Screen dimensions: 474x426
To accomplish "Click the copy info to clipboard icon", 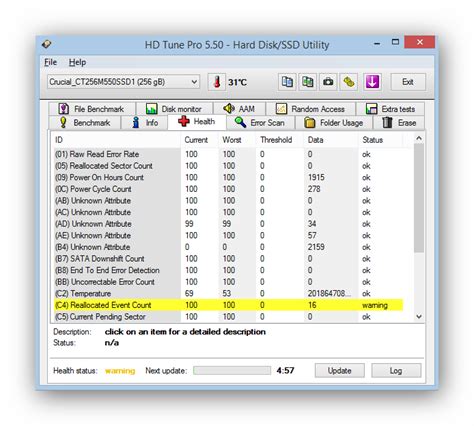I will pyautogui.click(x=287, y=82).
